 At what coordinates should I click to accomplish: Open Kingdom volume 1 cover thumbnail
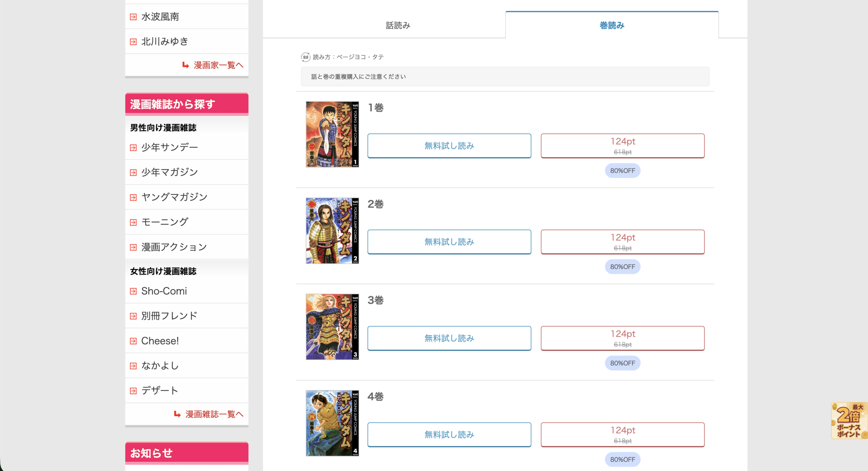332,134
